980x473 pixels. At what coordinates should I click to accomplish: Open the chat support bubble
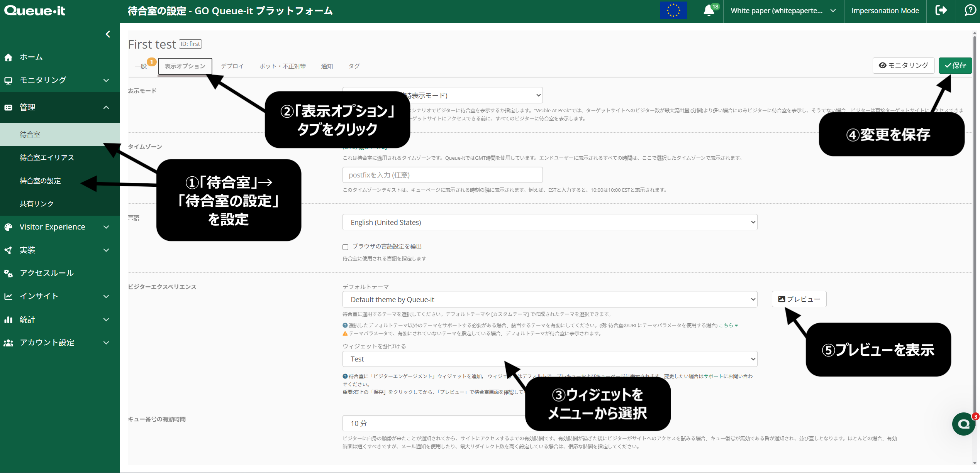pos(963,424)
